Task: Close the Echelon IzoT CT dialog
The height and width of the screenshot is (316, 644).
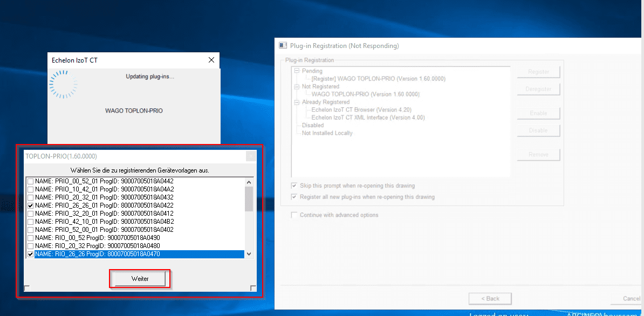Action: pyautogui.click(x=210, y=60)
